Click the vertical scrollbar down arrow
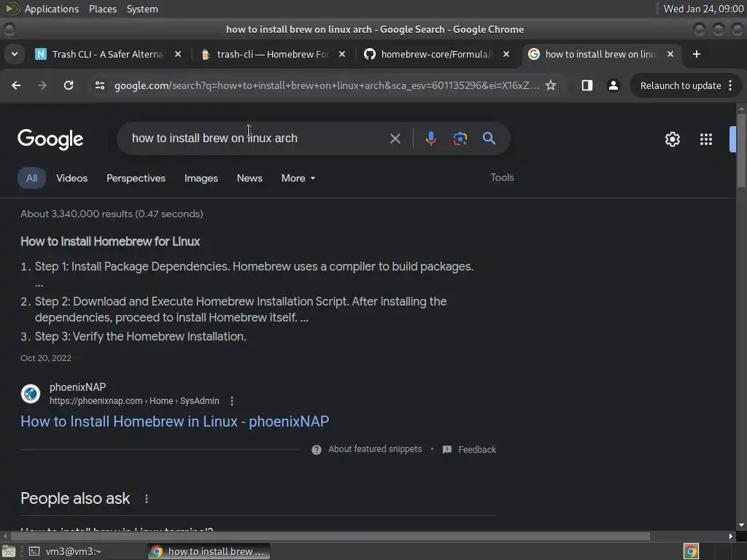 tap(741, 525)
